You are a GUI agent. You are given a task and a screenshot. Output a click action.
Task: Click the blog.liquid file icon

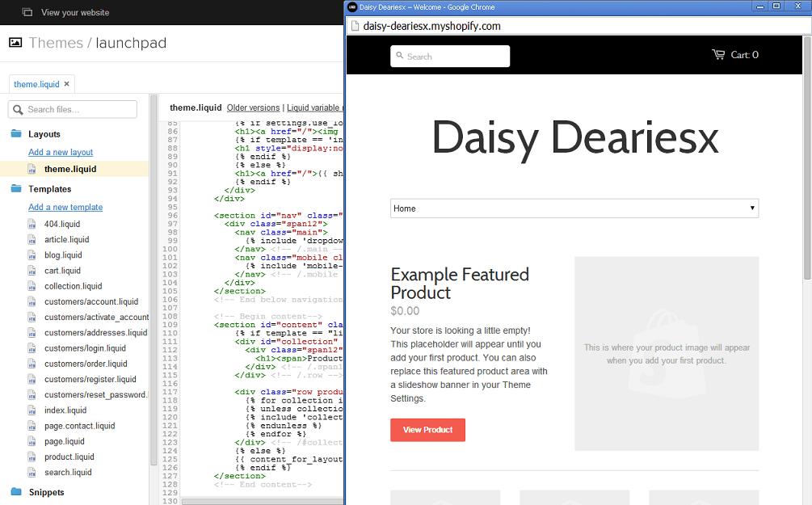(32, 255)
